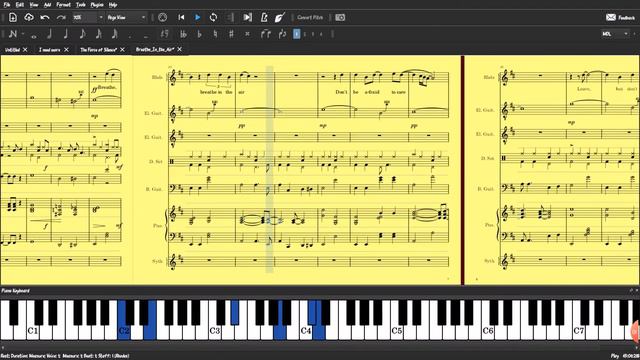Image resolution: width=640 pixels, height=360 pixels.
Task: Apply double flat accidental
Action: 183,34
